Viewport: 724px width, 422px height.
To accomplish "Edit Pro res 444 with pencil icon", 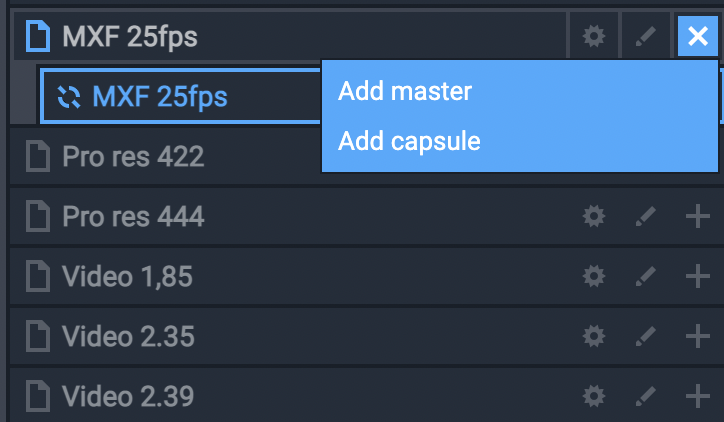I will [x=646, y=216].
